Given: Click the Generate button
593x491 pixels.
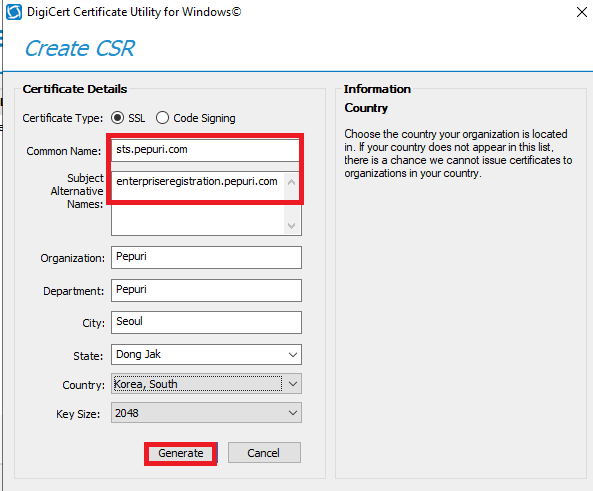Looking at the screenshot, I should tap(181, 453).
